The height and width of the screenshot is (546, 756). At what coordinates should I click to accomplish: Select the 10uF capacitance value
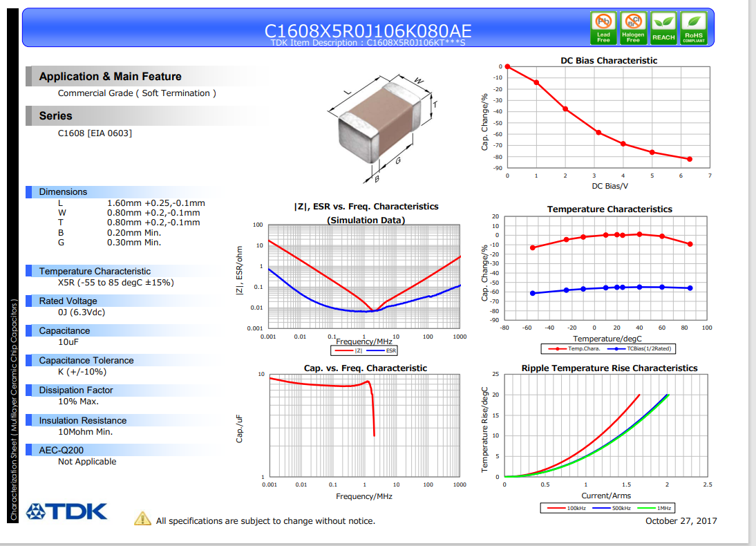[x=68, y=342]
